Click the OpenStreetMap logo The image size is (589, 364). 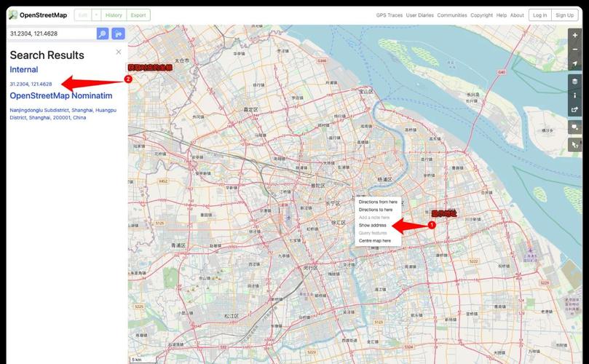tap(36, 15)
